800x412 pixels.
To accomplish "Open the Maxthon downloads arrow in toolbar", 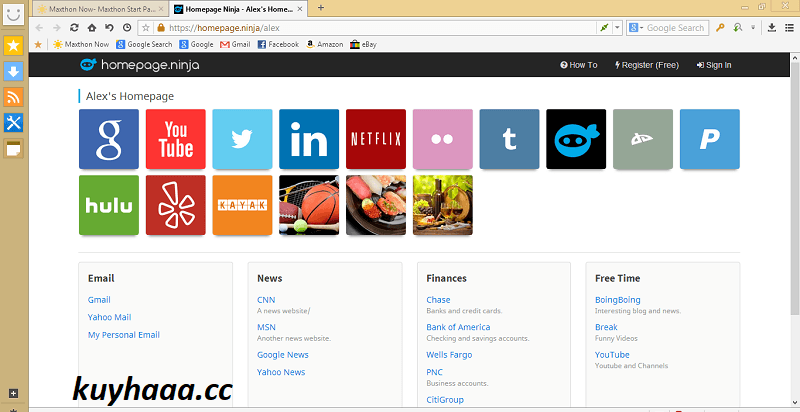I will [x=772, y=28].
